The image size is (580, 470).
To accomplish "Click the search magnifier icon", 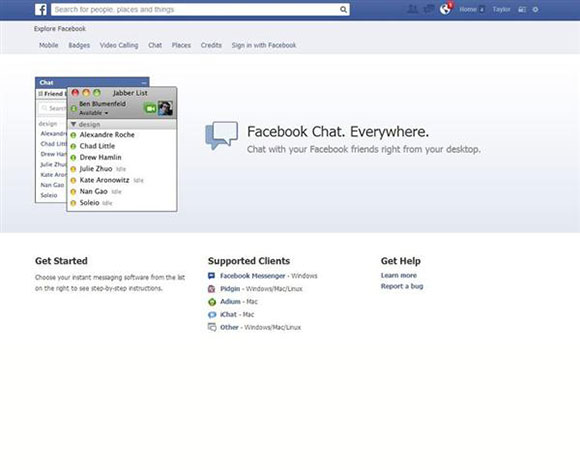I will tap(343, 10).
